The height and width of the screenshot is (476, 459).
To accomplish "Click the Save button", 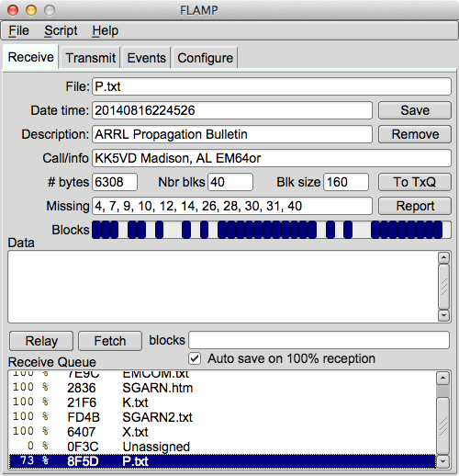I will click(x=415, y=110).
